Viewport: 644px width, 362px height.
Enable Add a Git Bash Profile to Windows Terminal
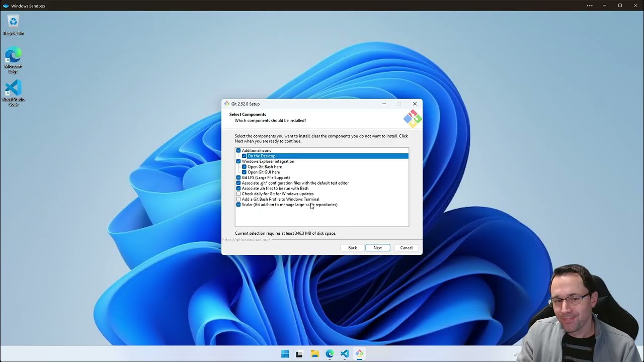coord(238,199)
